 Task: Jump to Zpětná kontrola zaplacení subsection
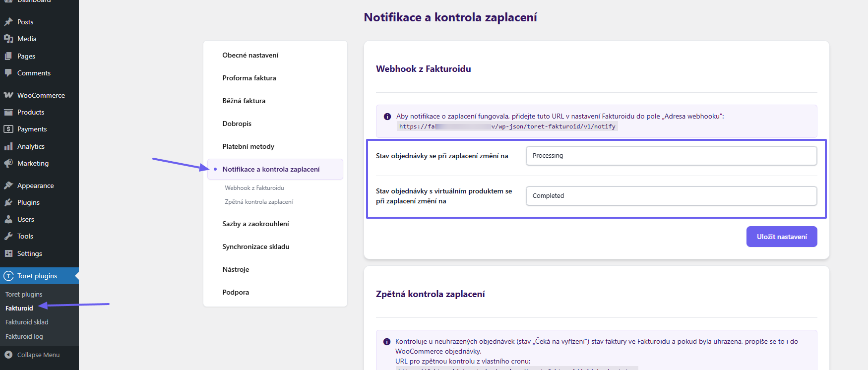[x=259, y=202]
